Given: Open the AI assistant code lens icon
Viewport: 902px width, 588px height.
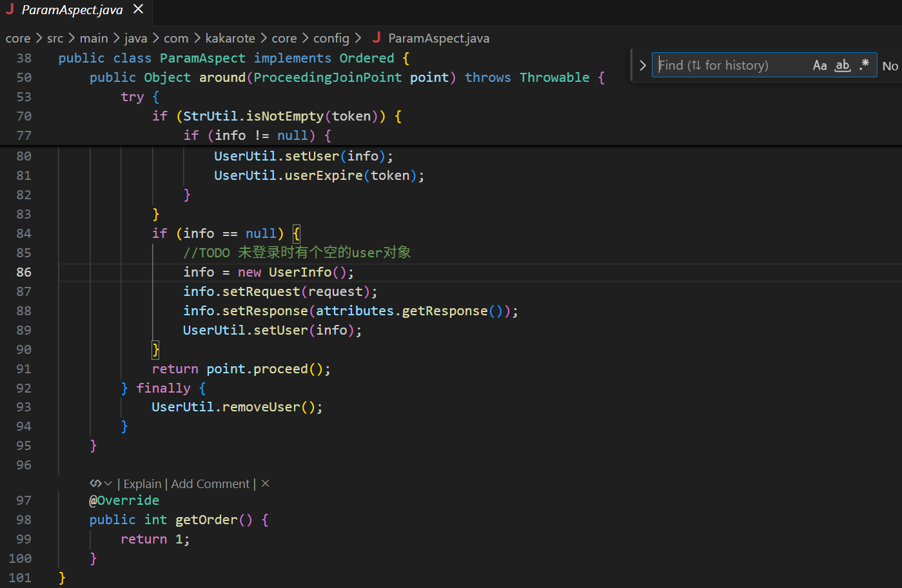Looking at the screenshot, I should pos(95,484).
